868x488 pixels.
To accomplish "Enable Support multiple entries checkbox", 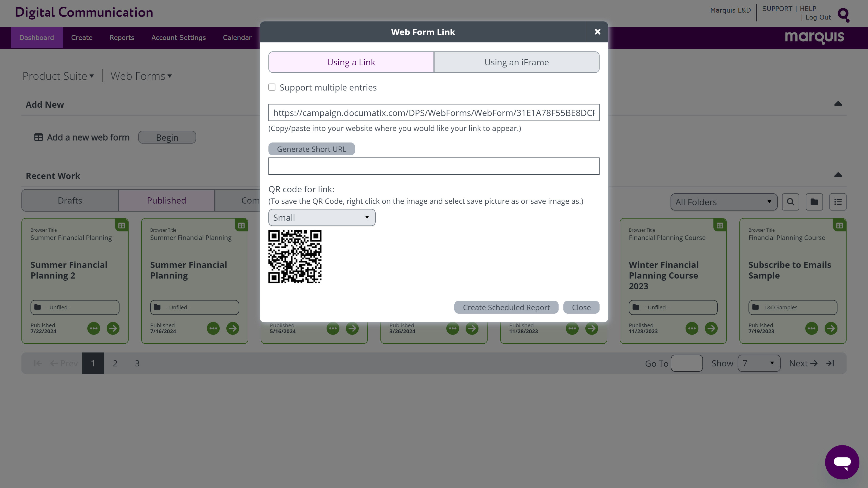I will pyautogui.click(x=272, y=87).
